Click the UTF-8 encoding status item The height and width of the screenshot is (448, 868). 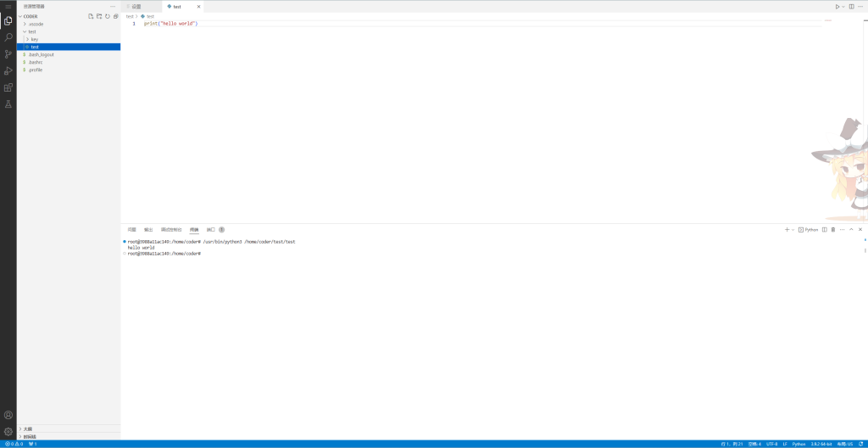(x=771, y=444)
